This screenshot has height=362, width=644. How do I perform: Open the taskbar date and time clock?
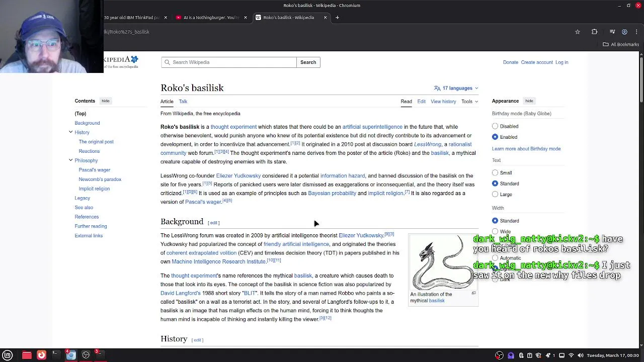click(613, 355)
